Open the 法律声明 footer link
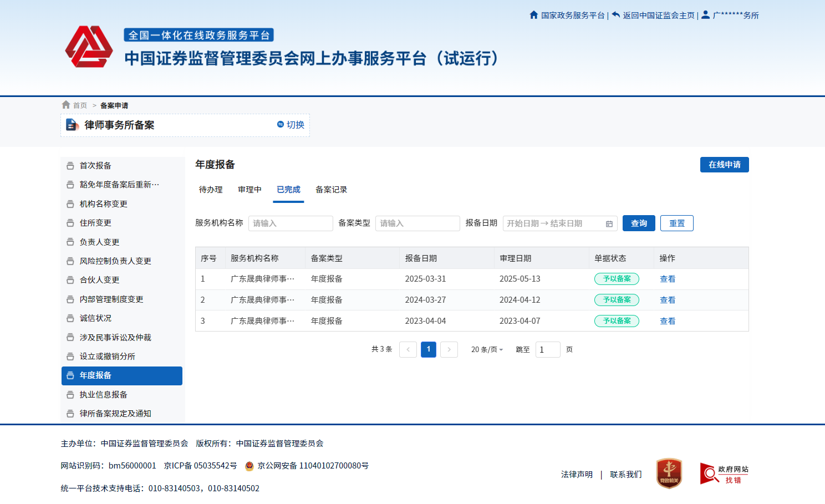 pos(577,475)
